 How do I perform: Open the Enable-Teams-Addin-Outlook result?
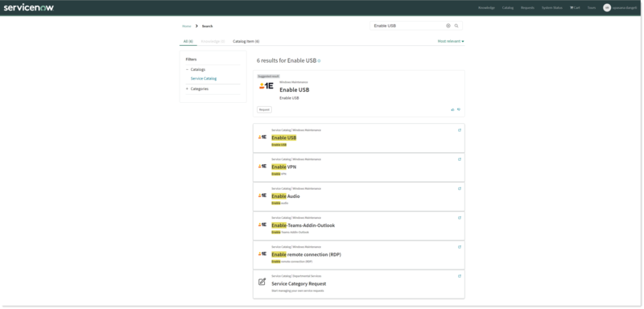coord(303,225)
